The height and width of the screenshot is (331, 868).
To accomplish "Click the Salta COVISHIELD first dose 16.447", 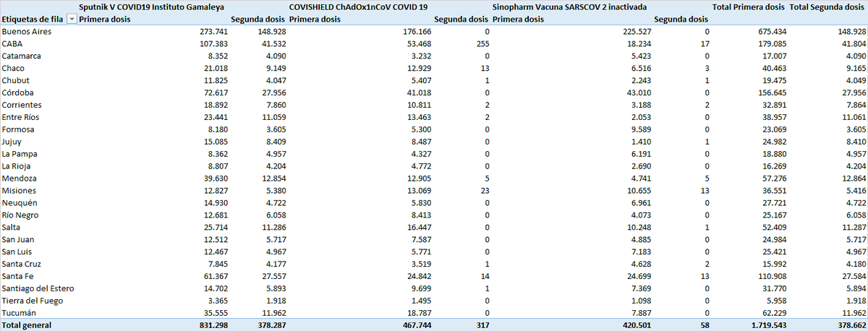I will [x=418, y=227].
